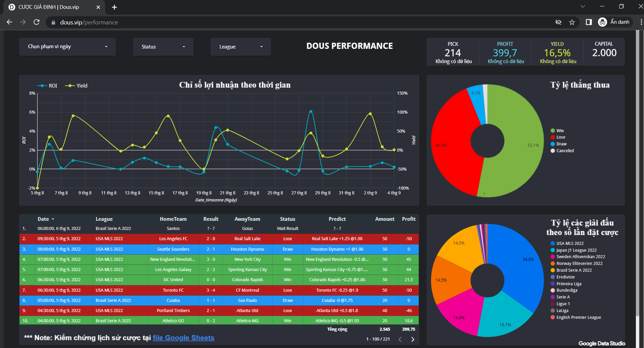Go to previous table page arrow

400,339
